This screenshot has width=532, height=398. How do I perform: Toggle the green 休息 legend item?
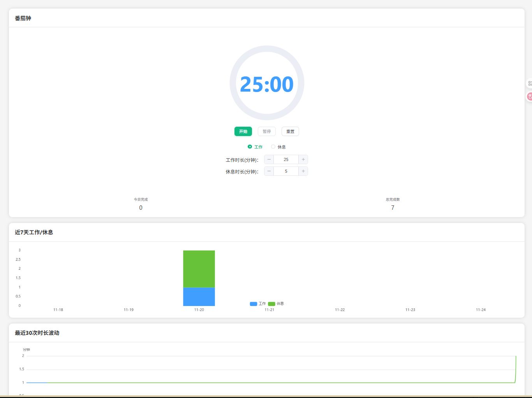[276, 304]
